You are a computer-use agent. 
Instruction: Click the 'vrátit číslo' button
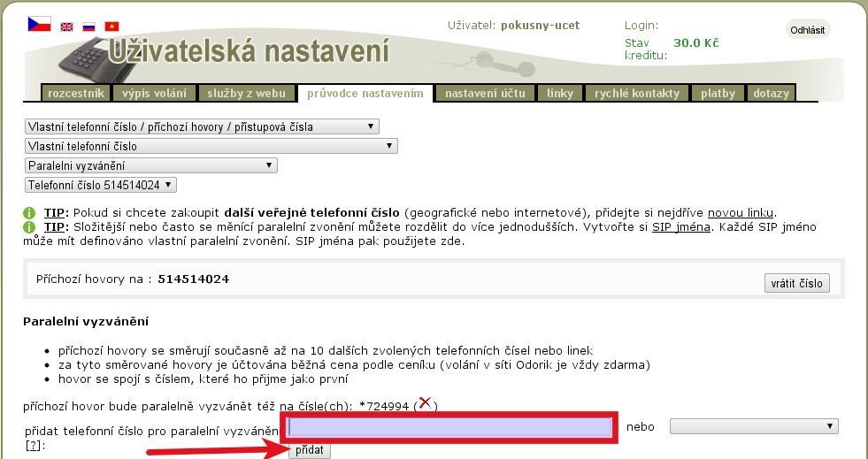point(796,283)
